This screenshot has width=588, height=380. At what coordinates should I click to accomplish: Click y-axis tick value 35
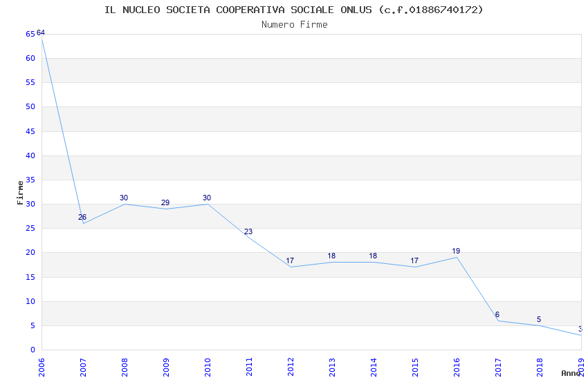click(30, 180)
